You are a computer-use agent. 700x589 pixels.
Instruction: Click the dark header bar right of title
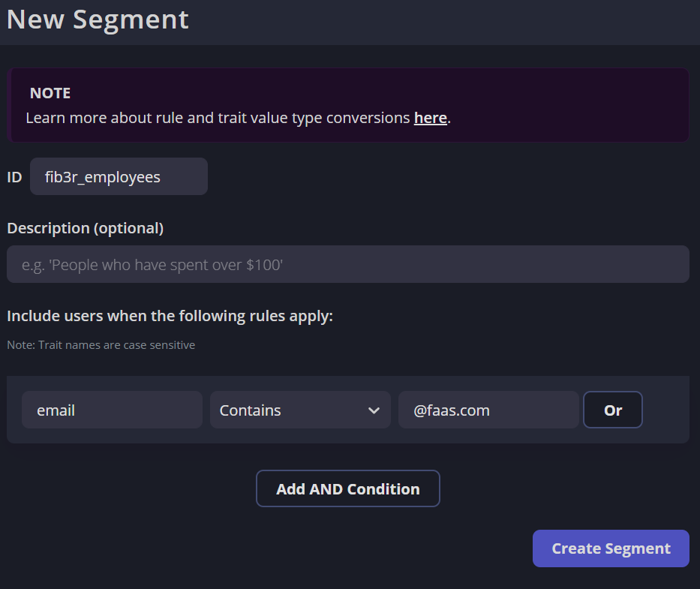tap(450, 21)
